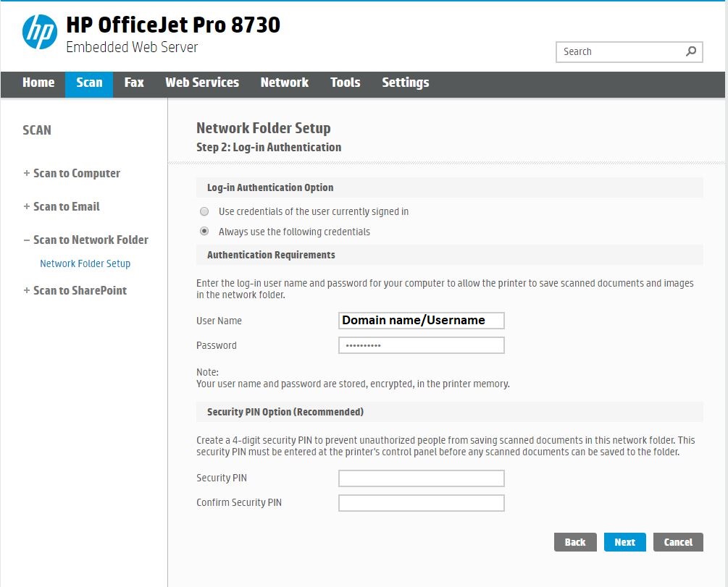Viewport: 728px width, 587px height.
Task: Collapse the Scan to Network Folder section
Action: (x=85, y=240)
